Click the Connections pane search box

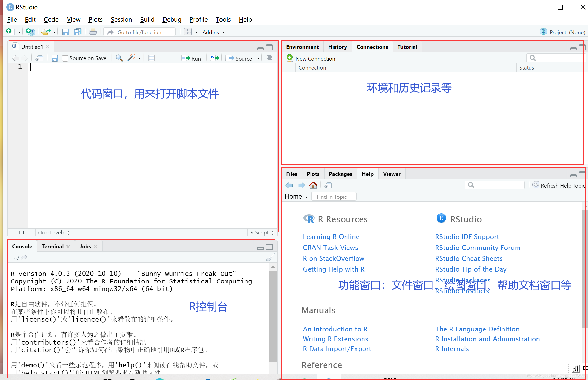tap(556, 58)
